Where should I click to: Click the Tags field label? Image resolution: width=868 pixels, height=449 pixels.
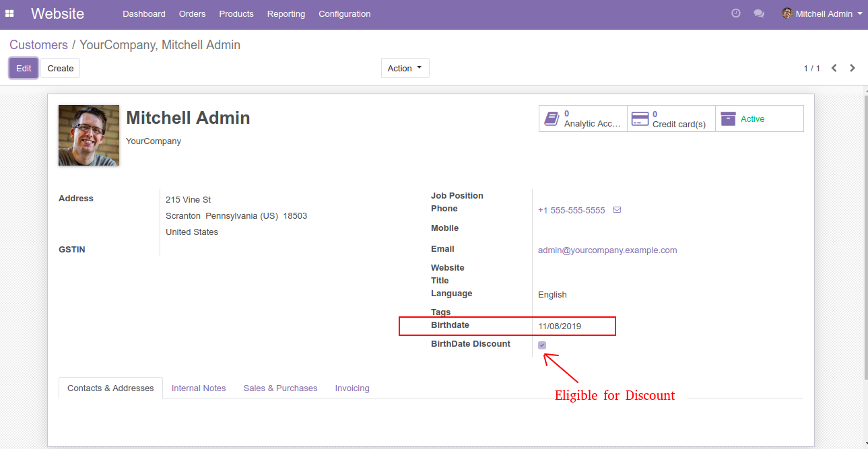[x=441, y=312]
